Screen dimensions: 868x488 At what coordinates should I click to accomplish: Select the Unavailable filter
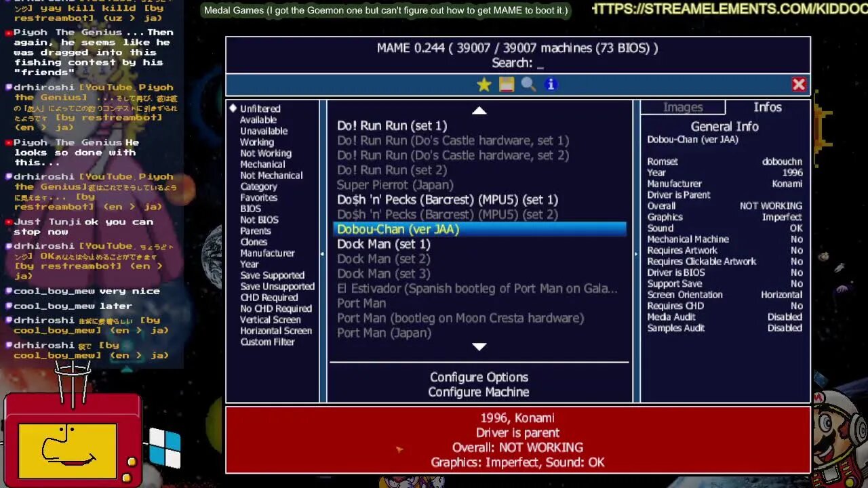264,131
